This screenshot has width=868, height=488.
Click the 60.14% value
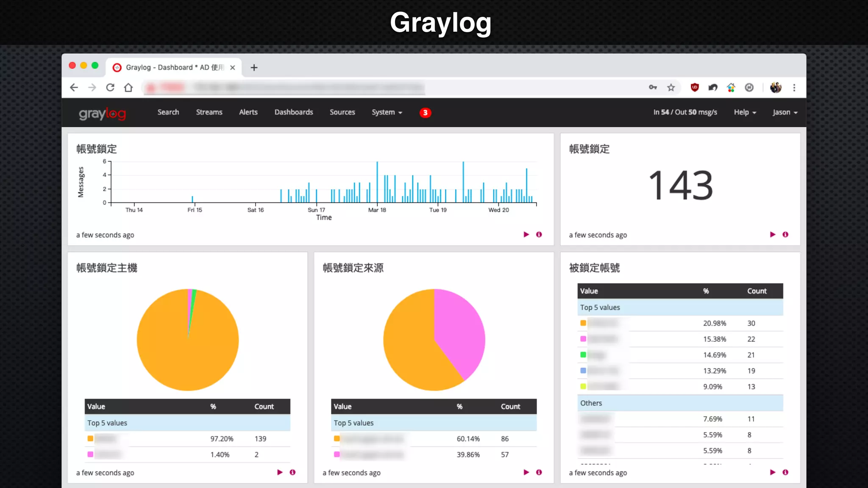(x=468, y=439)
